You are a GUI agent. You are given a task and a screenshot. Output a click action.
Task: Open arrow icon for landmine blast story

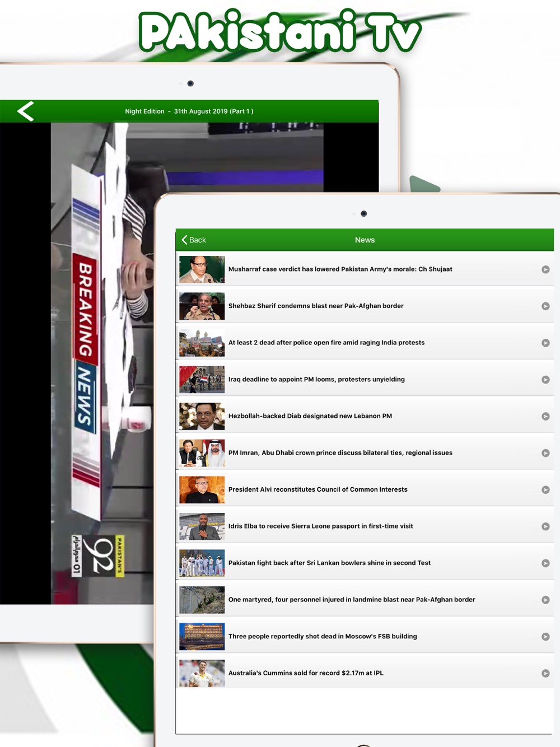click(x=545, y=600)
